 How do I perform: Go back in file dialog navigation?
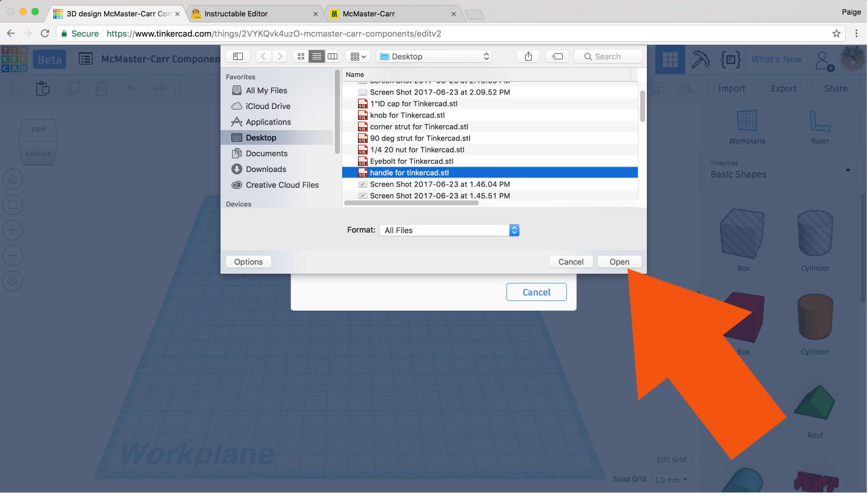(x=263, y=56)
